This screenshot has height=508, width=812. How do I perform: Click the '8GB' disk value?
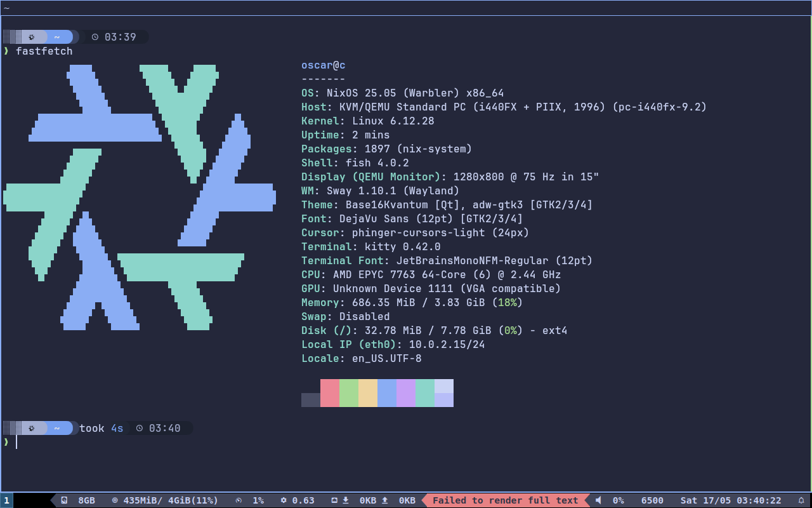86,500
